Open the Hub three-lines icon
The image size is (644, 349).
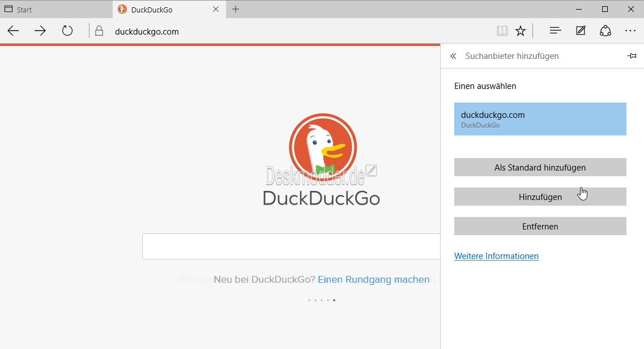(x=555, y=31)
